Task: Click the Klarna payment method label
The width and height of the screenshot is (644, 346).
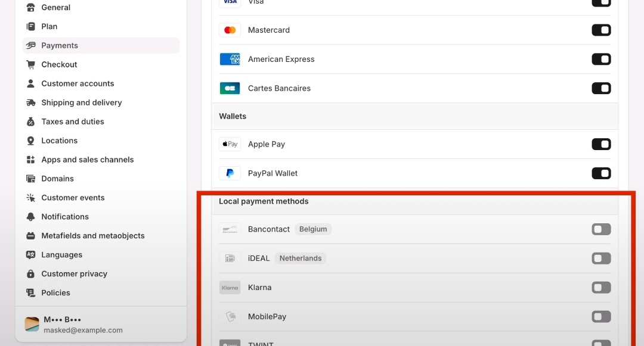Action: (259, 288)
